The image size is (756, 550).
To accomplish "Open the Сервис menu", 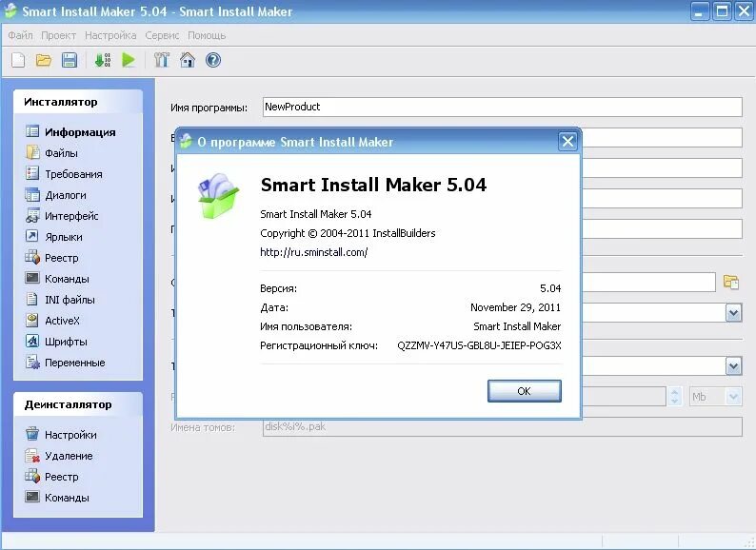I will (162, 35).
